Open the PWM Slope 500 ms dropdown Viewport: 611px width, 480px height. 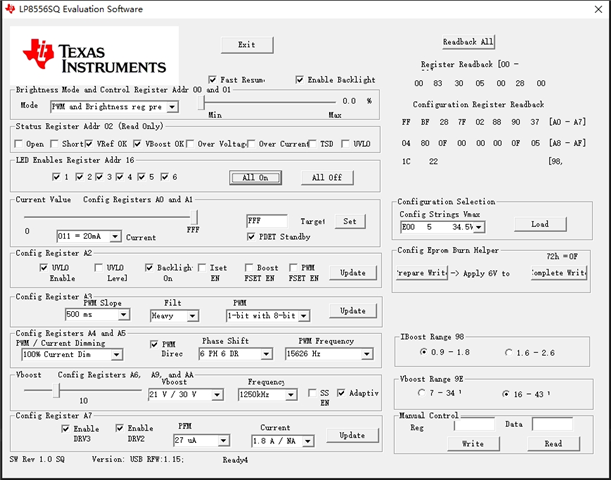[x=97, y=315]
